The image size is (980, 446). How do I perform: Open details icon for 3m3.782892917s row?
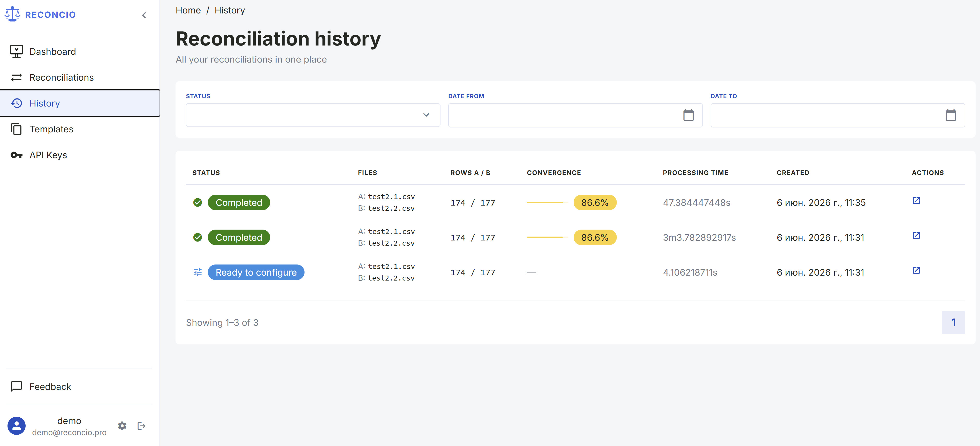point(916,236)
